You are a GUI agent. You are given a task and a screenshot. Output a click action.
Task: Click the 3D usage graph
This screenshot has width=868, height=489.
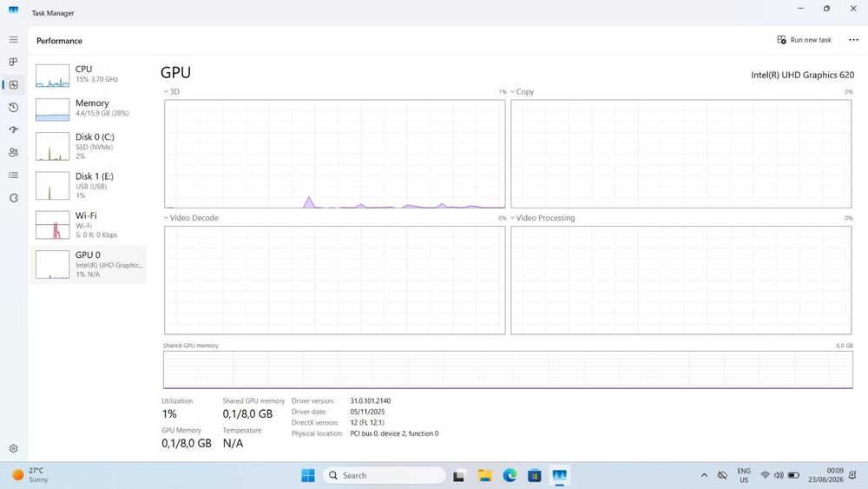point(335,154)
